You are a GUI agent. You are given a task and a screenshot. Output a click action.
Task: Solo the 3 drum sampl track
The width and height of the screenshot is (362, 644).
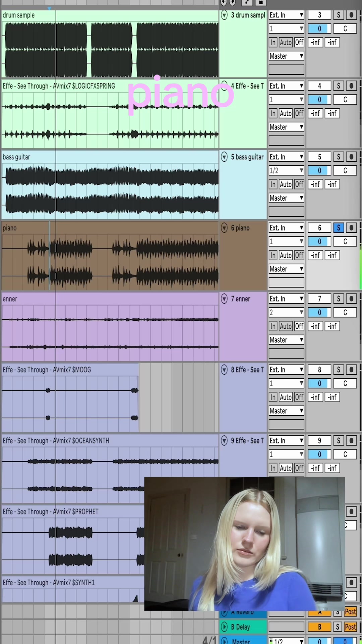(x=339, y=15)
